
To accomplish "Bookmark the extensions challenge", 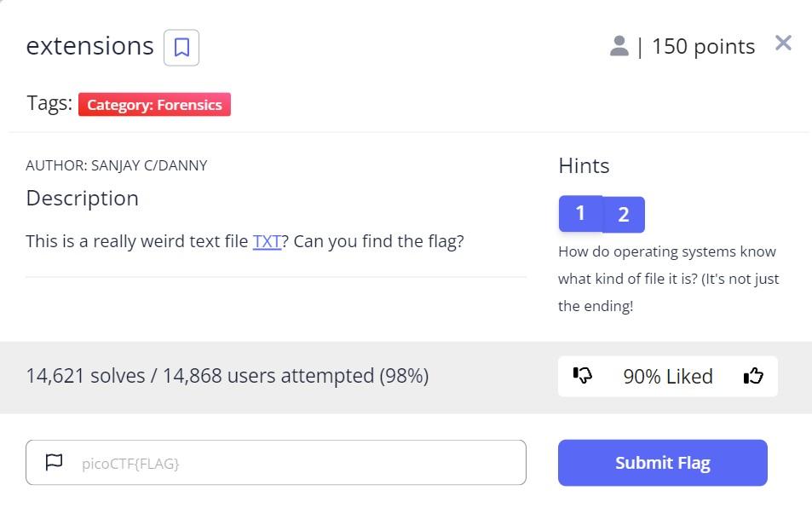I will (x=181, y=48).
